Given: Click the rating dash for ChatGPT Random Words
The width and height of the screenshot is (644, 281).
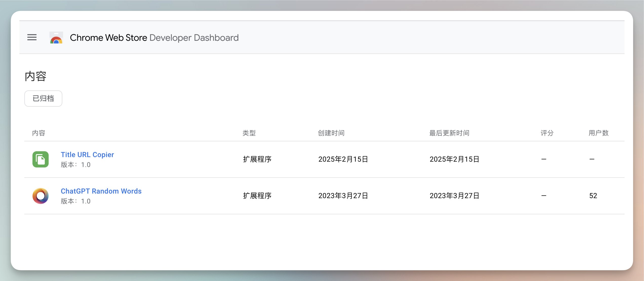Looking at the screenshot, I should [x=544, y=196].
